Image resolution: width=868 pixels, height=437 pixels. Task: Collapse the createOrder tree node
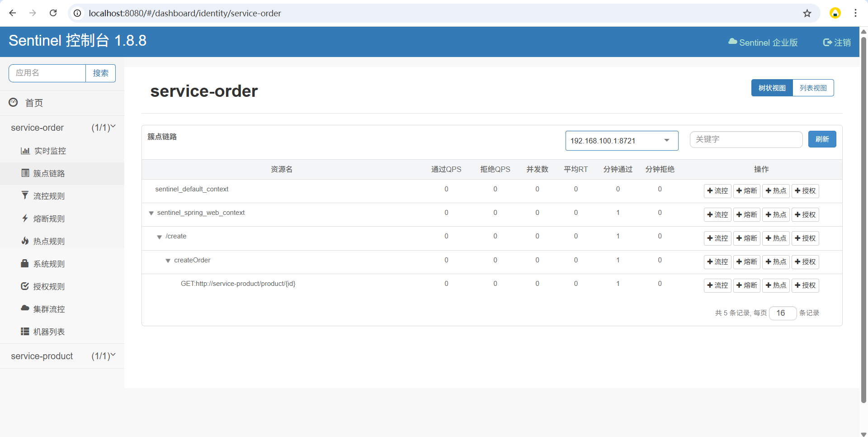168,261
